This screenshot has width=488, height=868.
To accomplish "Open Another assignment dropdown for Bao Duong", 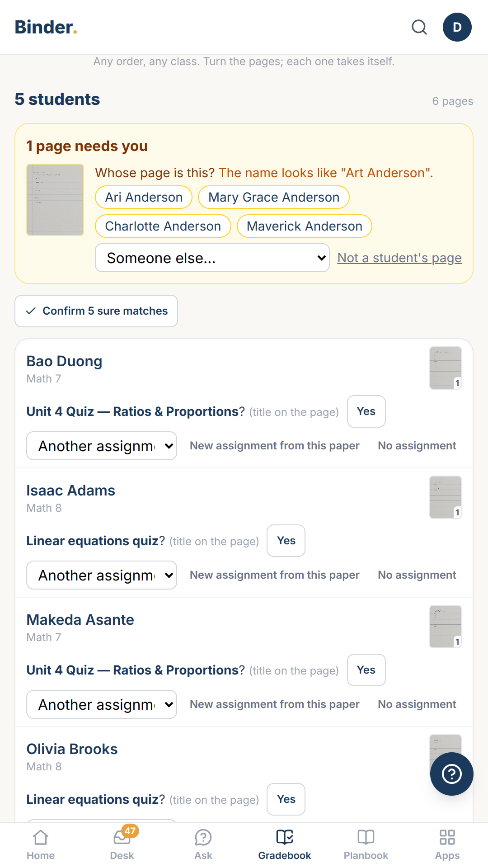I will 102,446.
